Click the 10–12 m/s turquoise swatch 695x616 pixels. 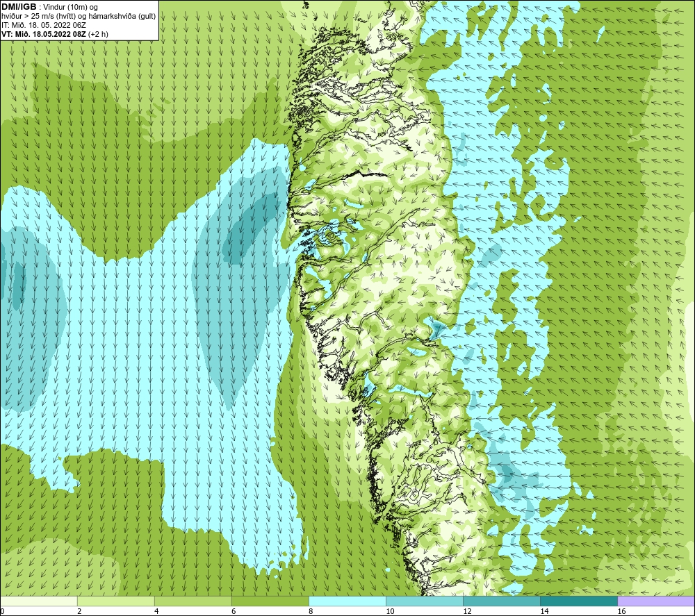pyautogui.click(x=424, y=601)
